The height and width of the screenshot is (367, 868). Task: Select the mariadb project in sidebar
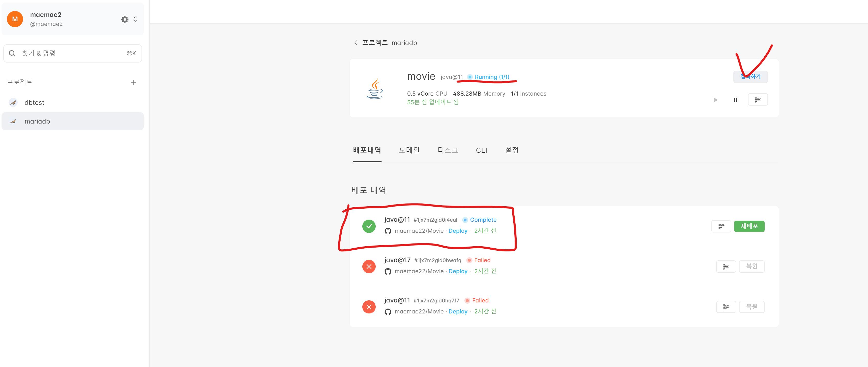coord(37,121)
